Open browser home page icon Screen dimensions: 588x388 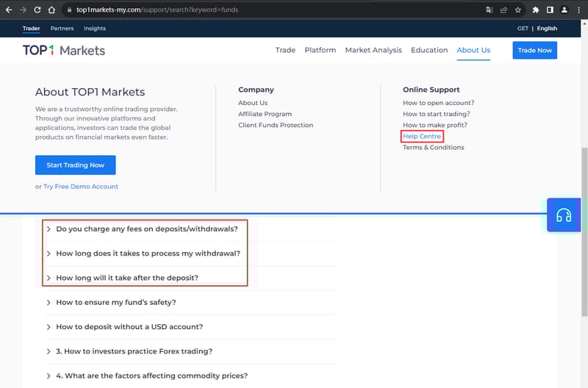point(51,10)
